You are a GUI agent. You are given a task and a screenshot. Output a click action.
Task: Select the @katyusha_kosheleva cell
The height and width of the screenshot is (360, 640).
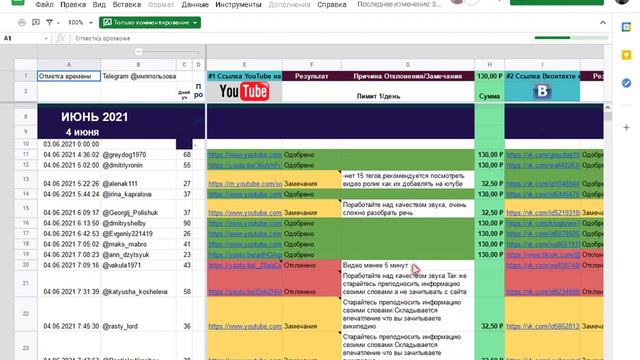coord(139,283)
